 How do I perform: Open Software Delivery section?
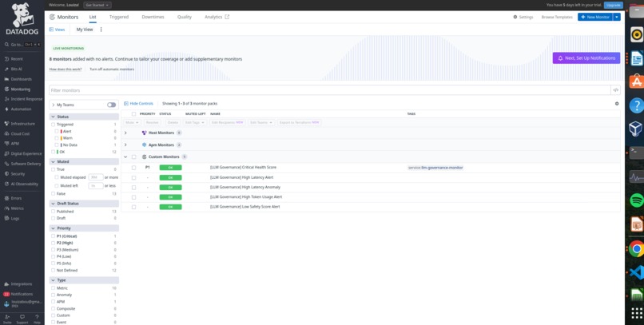tap(26, 164)
